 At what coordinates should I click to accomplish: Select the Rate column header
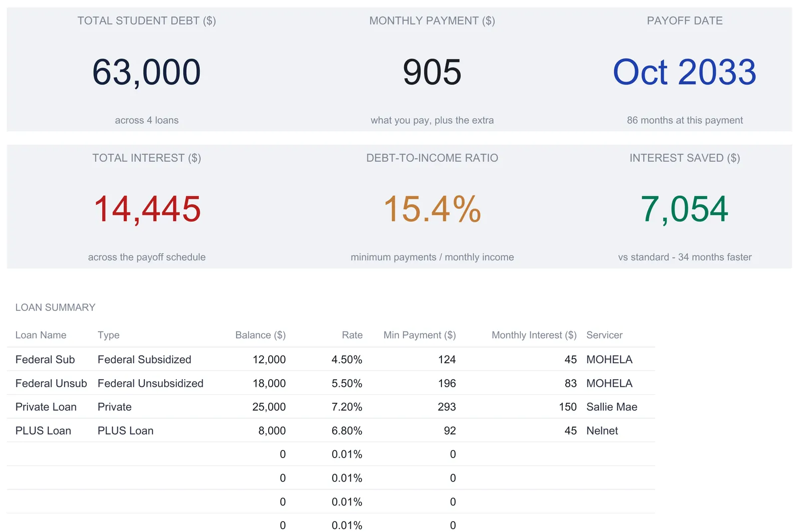[x=352, y=335]
